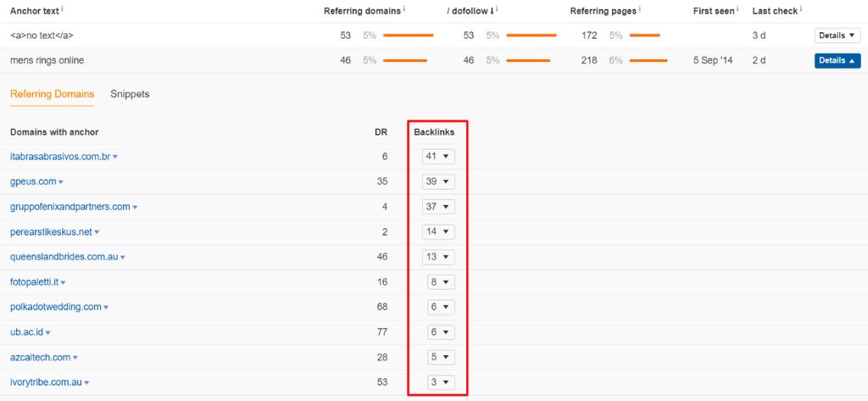Expand Details for the no text anchor
Screen dimensions: 868x401
coord(836,36)
